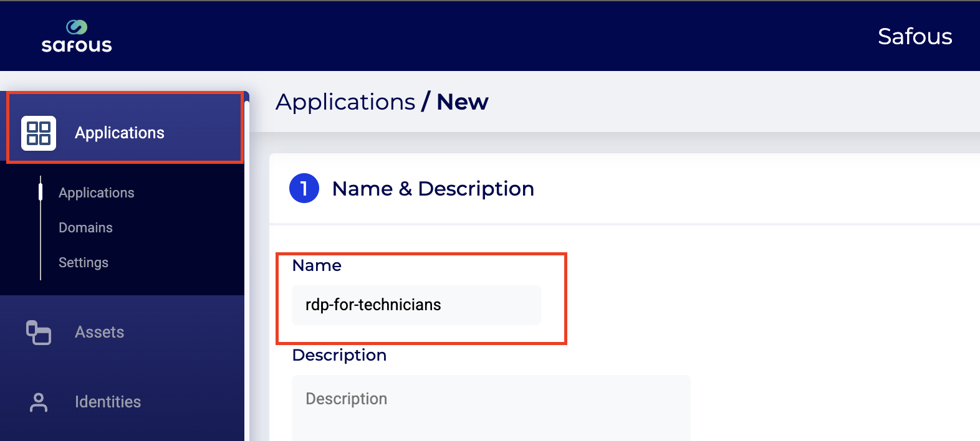The height and width of the screenshot is (441, 980).
Task: Click the Assets icon in the sidebar
Action: [39, 333]
